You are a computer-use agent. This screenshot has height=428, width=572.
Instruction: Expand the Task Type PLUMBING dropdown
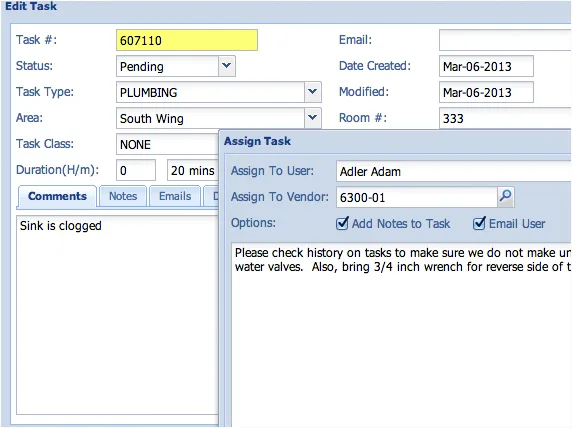point(312,92)
